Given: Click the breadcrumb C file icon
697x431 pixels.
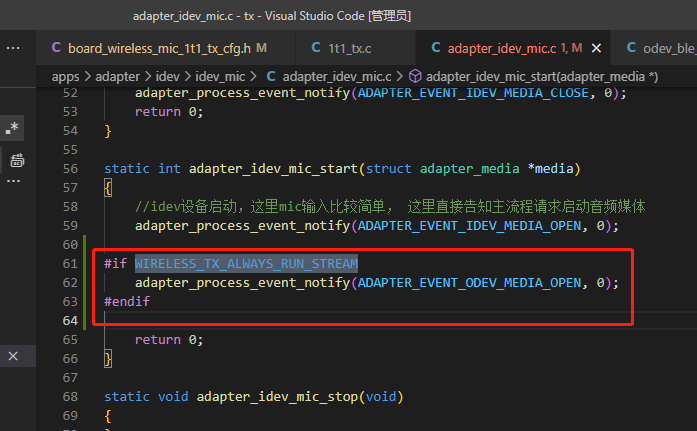Looking at the screenshot, I should 271,76.
